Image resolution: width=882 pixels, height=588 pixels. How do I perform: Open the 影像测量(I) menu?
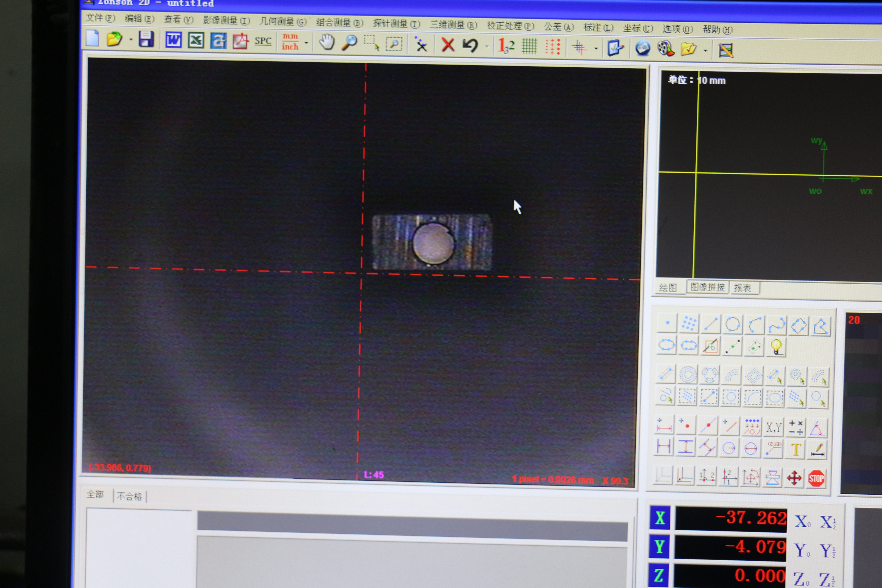[227, 20]
